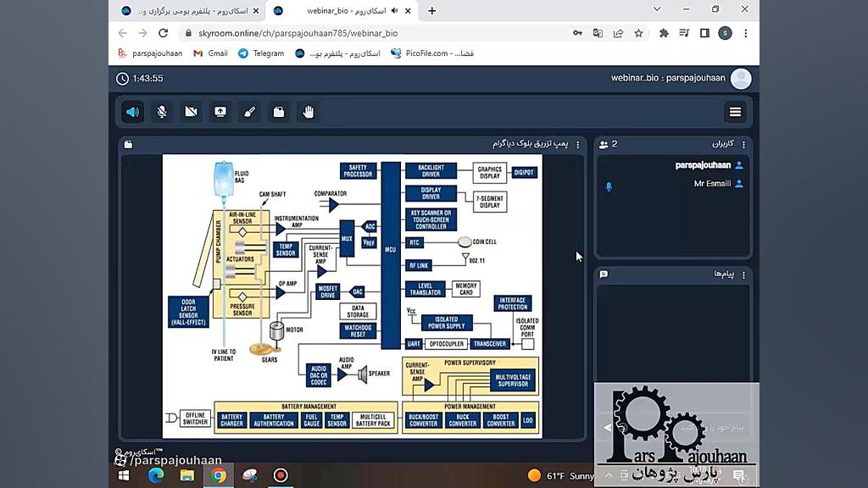Viewport: 868px width, 488px height.
Task: Open a new browser tab
Action: tap(431, 10)
